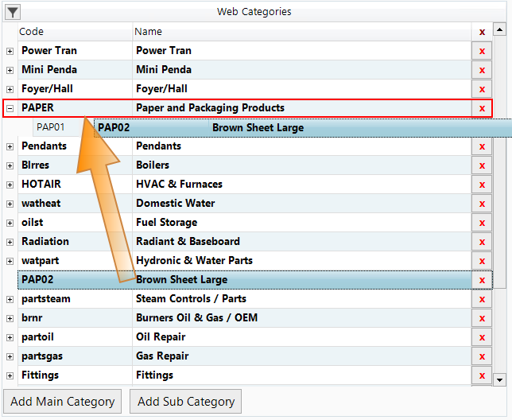Expand the watheat category
The height and width of the screenshot is (420, 512).
point(10,204)
